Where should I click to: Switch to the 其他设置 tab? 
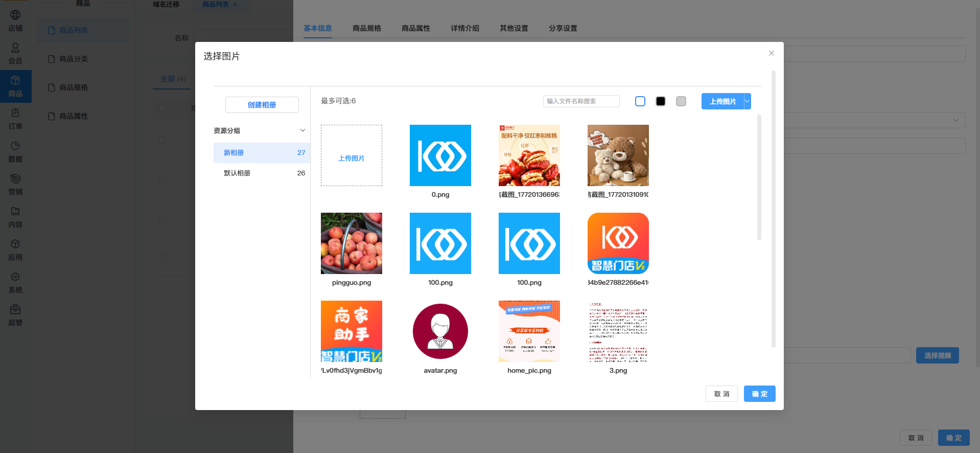514,28
